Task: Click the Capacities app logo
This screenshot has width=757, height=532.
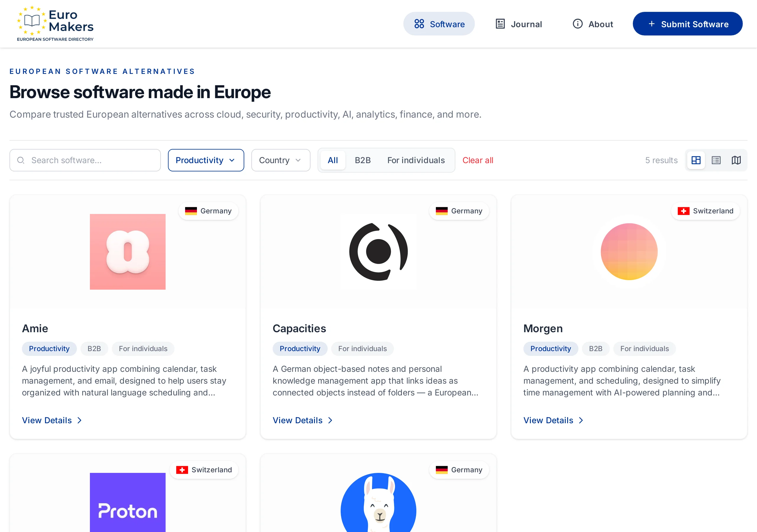Action: pyautogui.click(x=378, y=252)
